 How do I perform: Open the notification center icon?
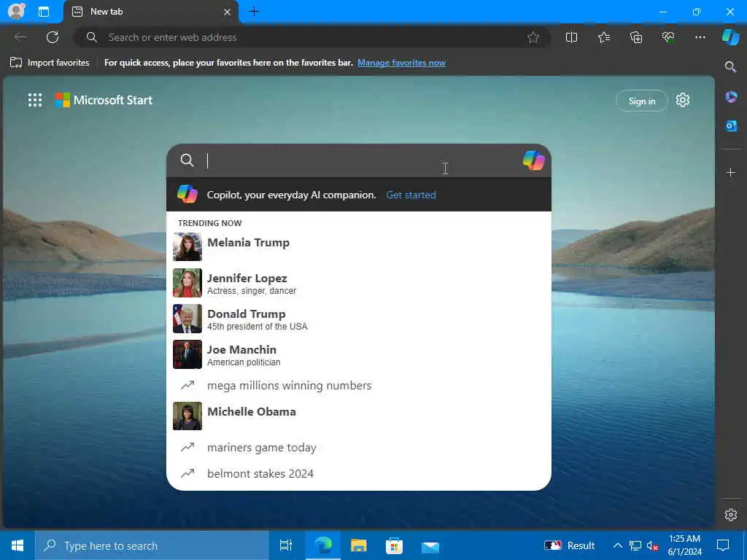723,545
